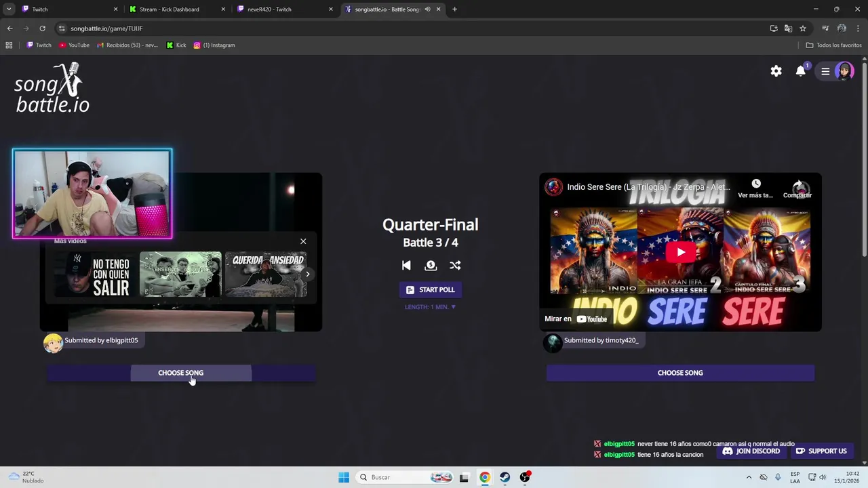Bookmark this page with the star
868x488 pixels.
pos(803,28)
